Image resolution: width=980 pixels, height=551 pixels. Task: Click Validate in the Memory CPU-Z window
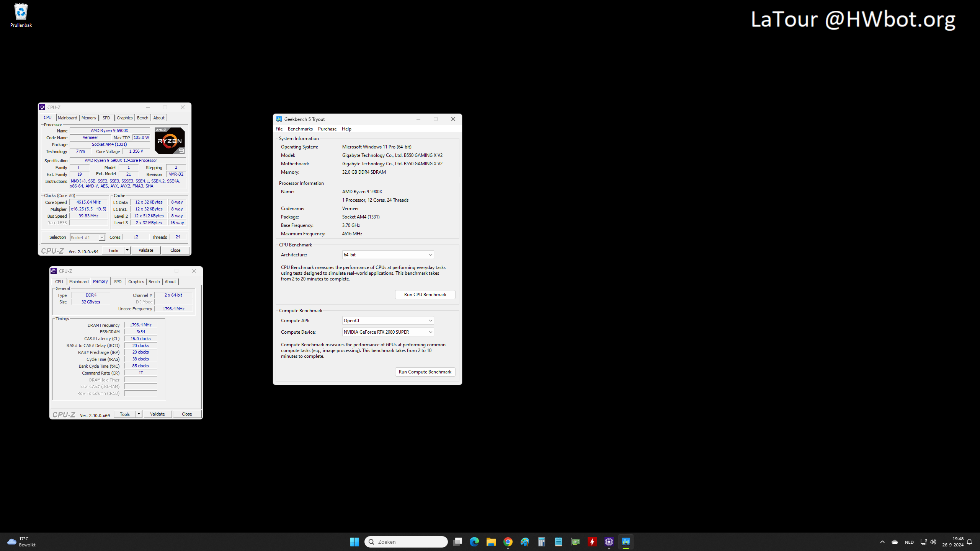click(157, 414)
